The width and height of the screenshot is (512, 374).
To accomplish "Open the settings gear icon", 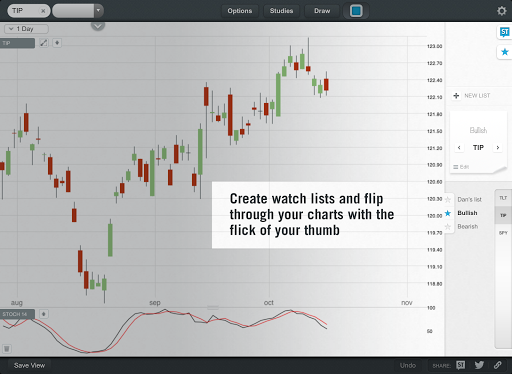I will click(501, 11).
